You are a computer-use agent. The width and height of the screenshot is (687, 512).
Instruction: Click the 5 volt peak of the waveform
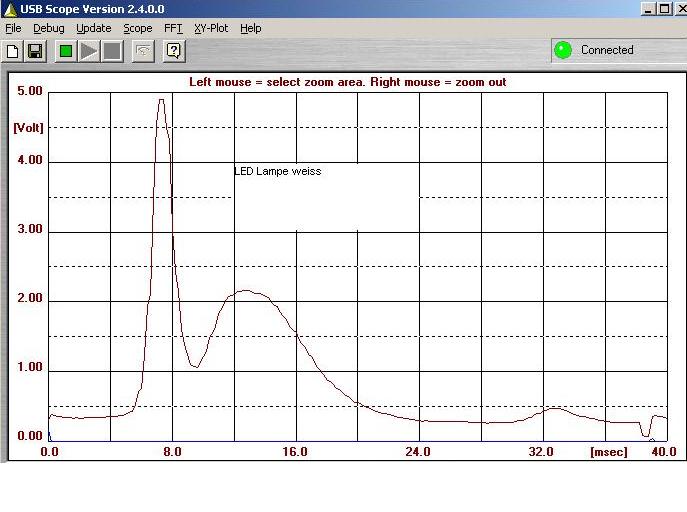pyautogui.click(x=161, y=100)
